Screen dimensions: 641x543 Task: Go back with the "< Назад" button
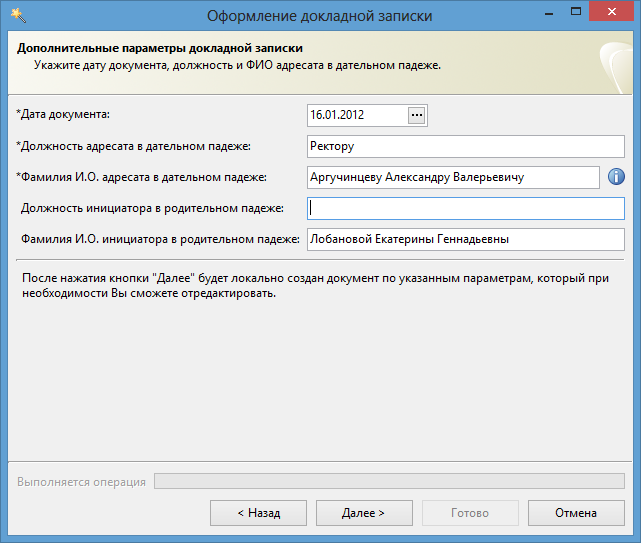click(258, 513)
